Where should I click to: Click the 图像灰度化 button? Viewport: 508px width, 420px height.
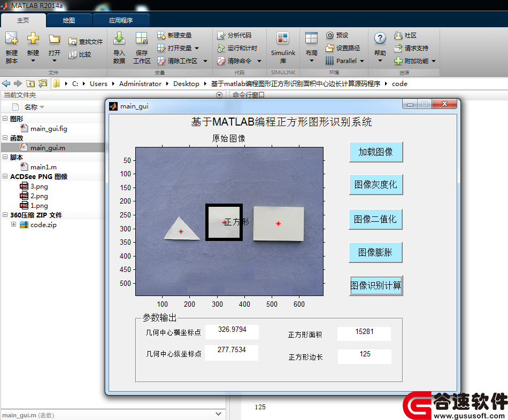click(x=376, y=184)
